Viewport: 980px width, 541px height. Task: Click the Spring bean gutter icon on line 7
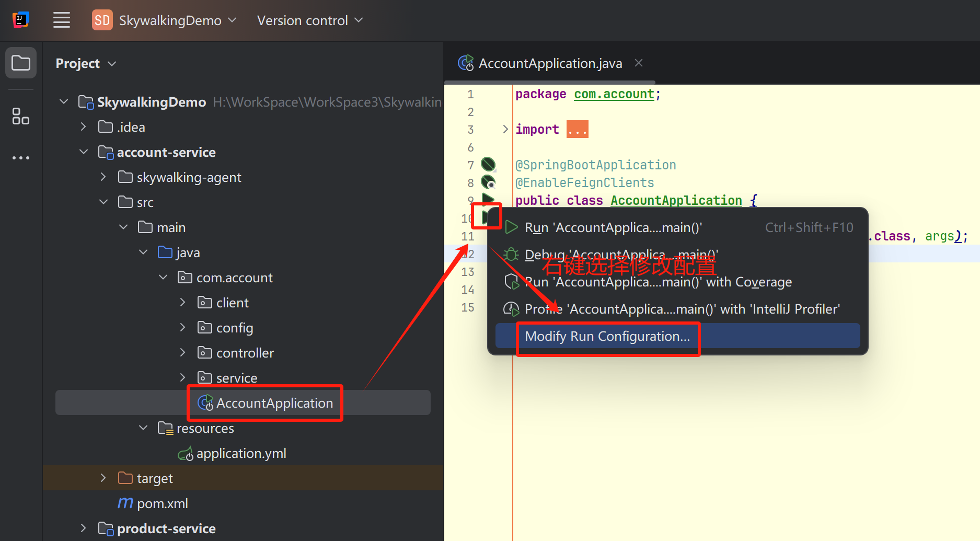click(488, 164)
